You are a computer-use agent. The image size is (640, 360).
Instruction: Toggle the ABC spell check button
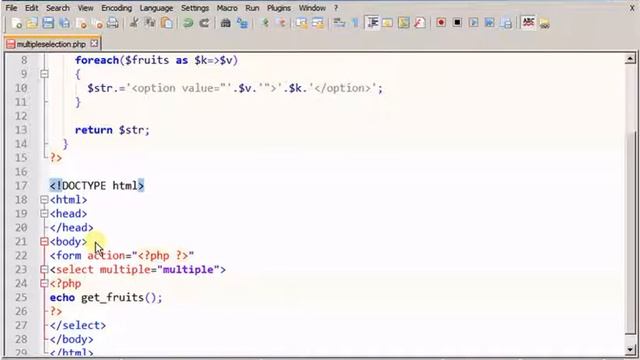click(528, 22)
